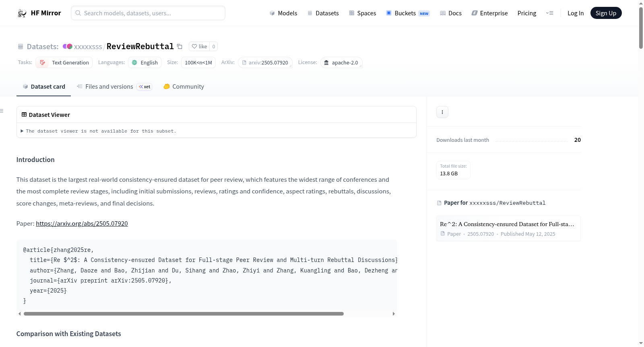Click the ReviewRebuttal dataset title

(140, 46)
